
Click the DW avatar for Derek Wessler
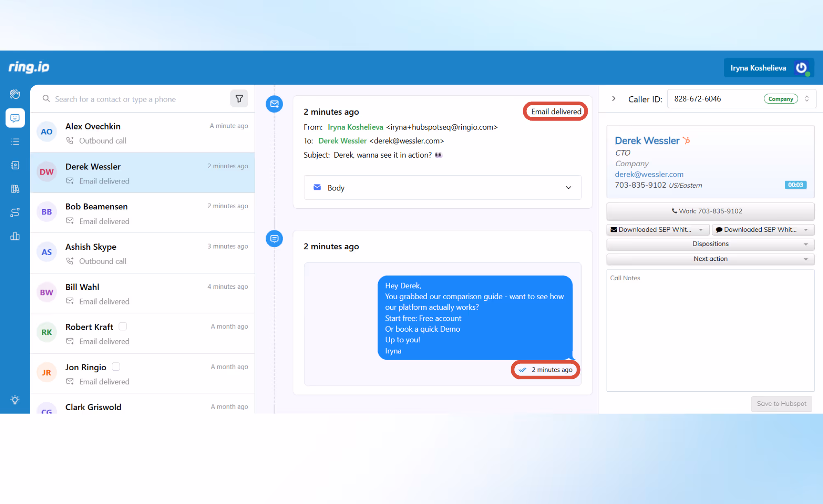point(46,172)
